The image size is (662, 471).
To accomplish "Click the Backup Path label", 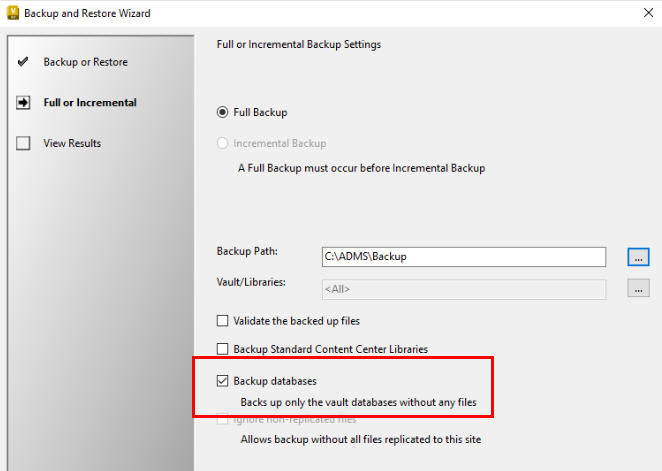I will point(247,251).
